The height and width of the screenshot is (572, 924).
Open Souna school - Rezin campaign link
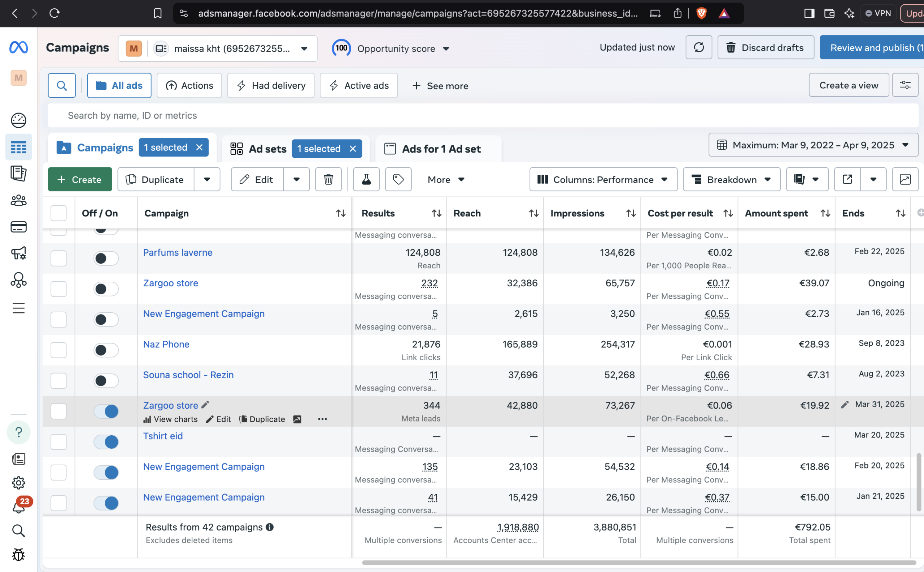tap(188, 374)
